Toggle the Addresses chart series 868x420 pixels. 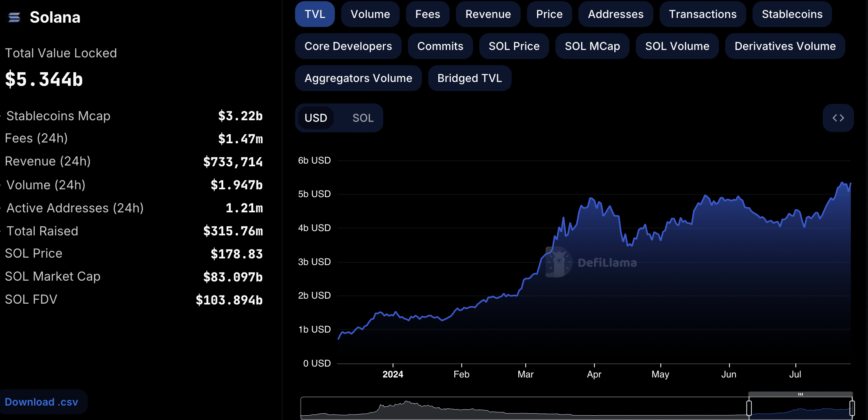(x=615, y=14)
